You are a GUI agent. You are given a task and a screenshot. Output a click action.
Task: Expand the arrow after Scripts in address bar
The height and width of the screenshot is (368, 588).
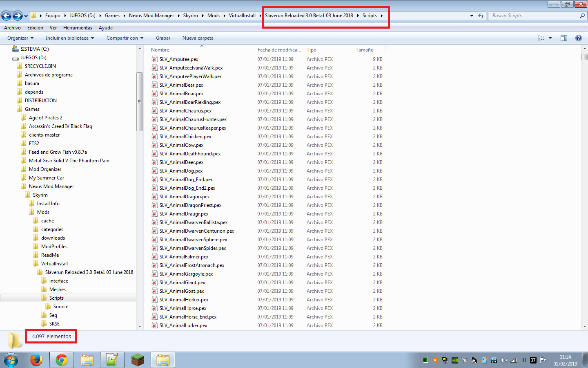tap(382, 16)
